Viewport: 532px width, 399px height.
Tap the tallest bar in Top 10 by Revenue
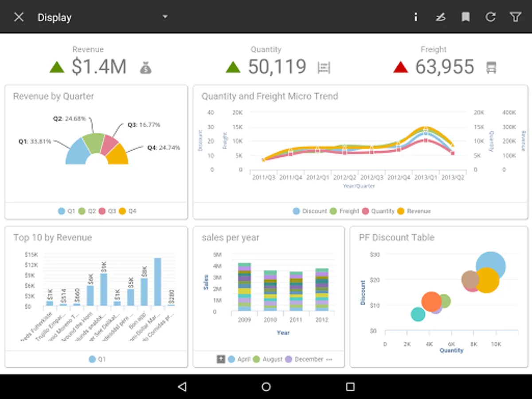point(157,282)
